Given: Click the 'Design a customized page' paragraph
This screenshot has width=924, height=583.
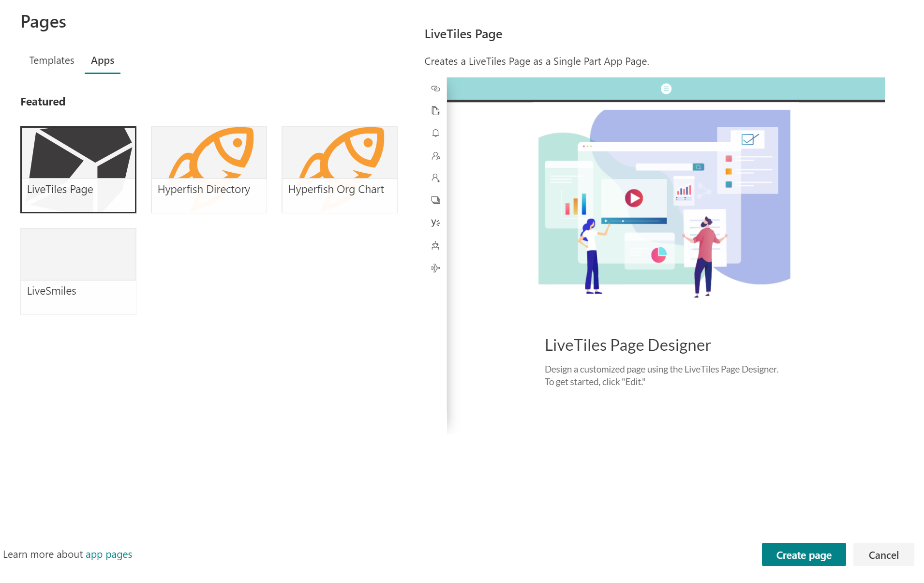Looking at the screenshot, I should click(x=661, y=375).
